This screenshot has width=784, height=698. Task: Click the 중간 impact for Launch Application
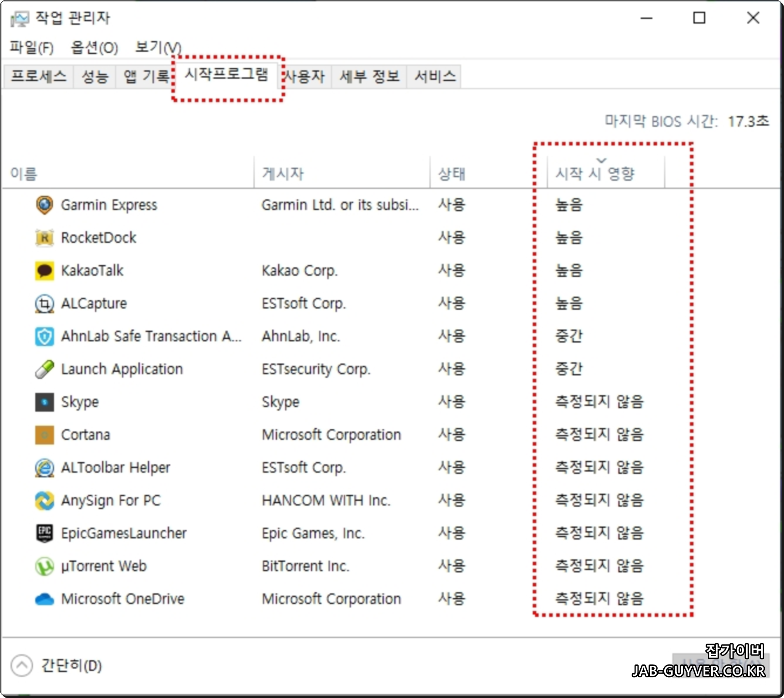pyautogui.click(x=569, y=369)
